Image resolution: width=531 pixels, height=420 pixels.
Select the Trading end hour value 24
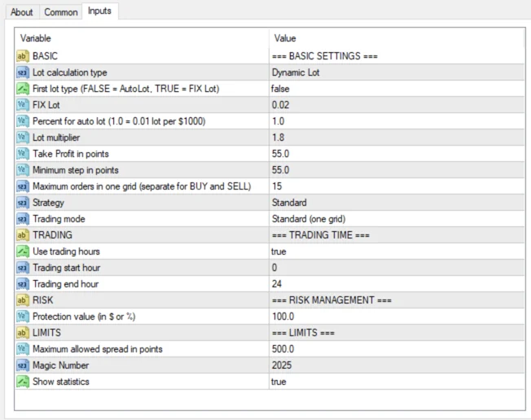pyautogui.click(x=397, y=284)
